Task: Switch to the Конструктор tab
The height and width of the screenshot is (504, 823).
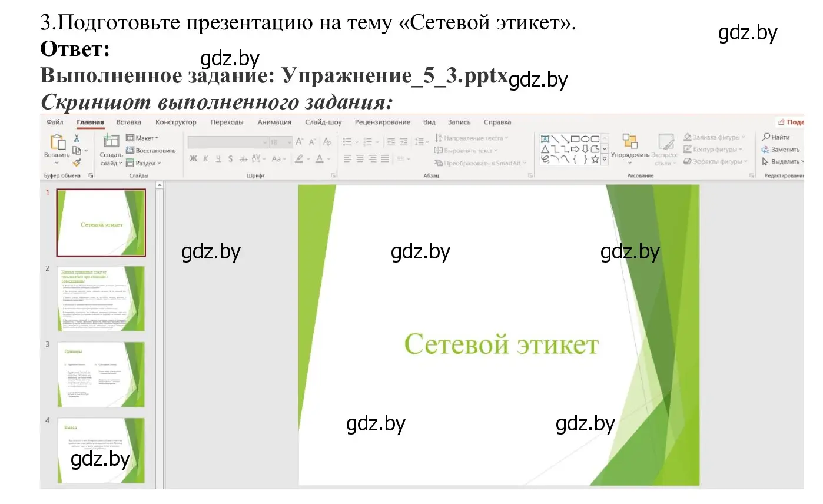Action: point(175,122)
